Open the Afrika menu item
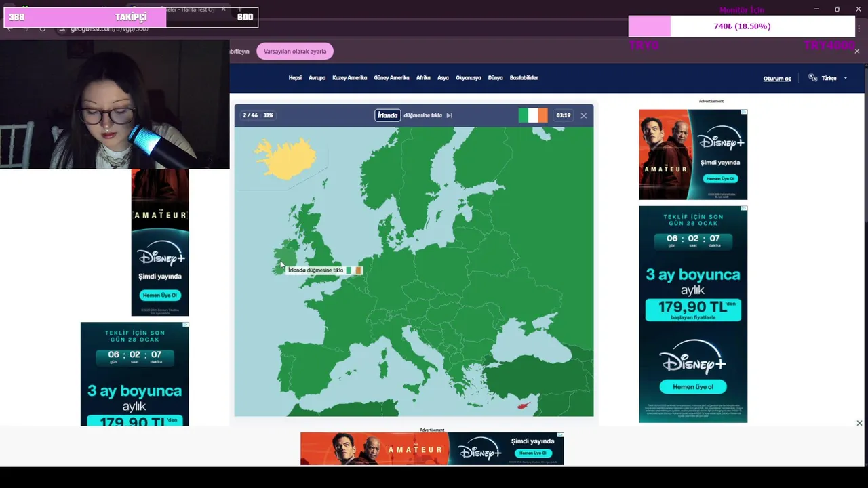 coord(423,78)
